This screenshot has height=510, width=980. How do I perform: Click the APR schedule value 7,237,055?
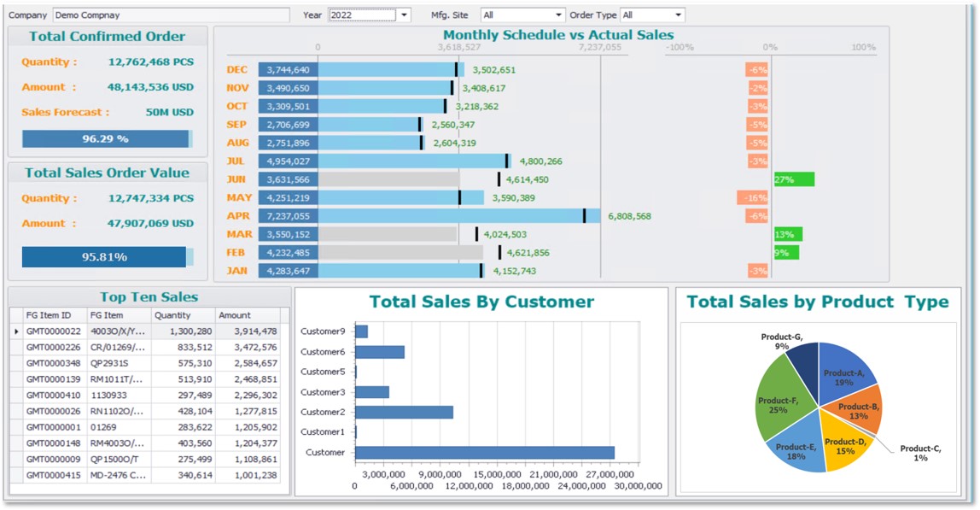pyautogui.click(x=289, y=216)
